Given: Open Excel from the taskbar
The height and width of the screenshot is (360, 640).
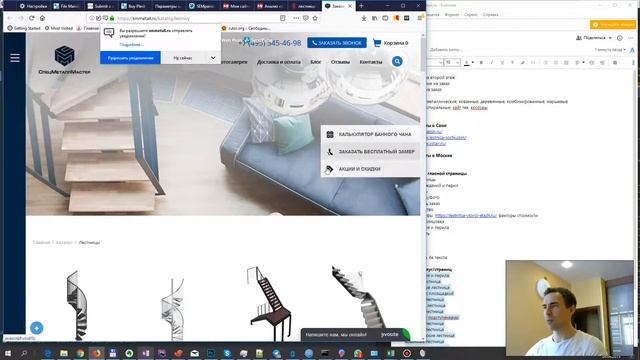Looking at the screenshot, I should 391,353.
